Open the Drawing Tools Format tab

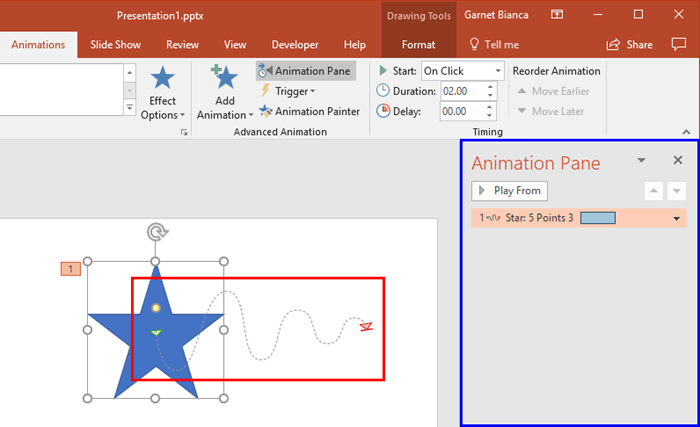click(418, 45)
